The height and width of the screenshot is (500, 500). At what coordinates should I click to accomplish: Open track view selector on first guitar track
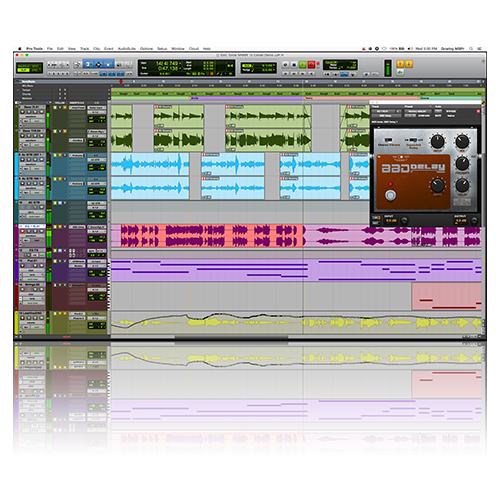tap(31, 164)
